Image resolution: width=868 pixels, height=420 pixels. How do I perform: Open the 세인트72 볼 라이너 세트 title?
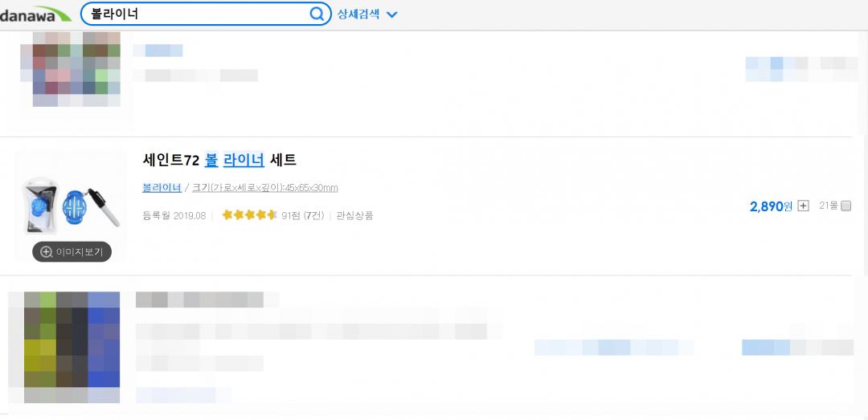(219, 160)
